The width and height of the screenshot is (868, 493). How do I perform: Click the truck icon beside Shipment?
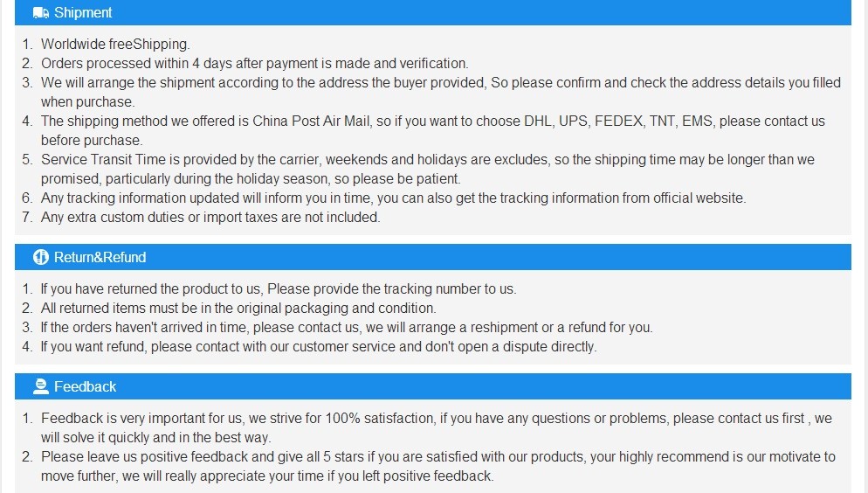click(41, 12)
